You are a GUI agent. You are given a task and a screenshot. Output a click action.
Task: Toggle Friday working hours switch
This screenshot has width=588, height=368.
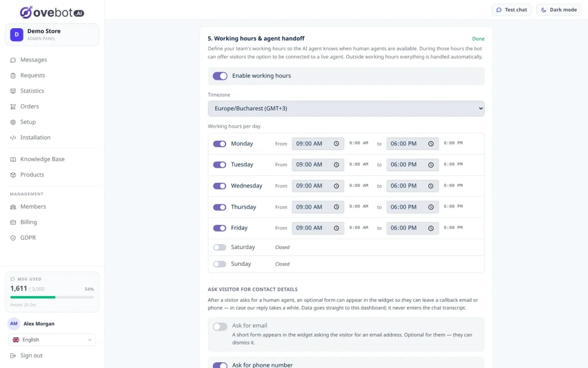219,228
